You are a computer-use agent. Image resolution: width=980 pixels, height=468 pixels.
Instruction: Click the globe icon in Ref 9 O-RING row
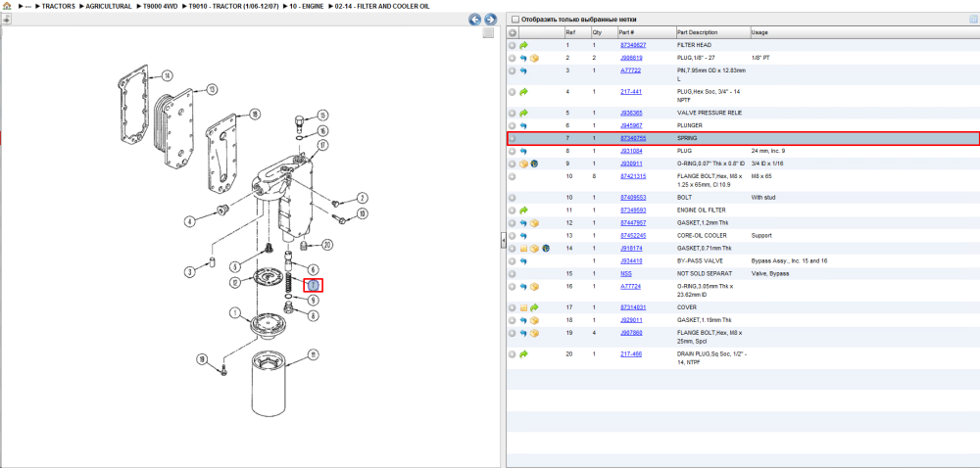[x=535, y=164]
